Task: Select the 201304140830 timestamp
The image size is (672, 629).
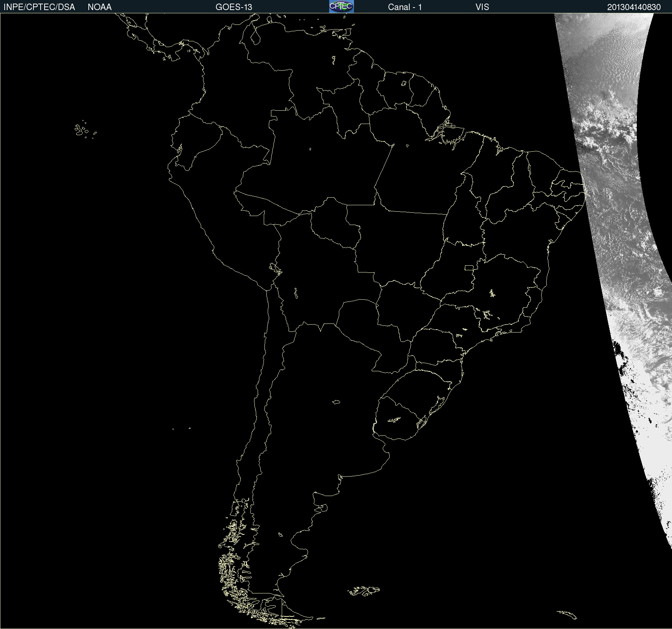Action: tap(634, 7)
